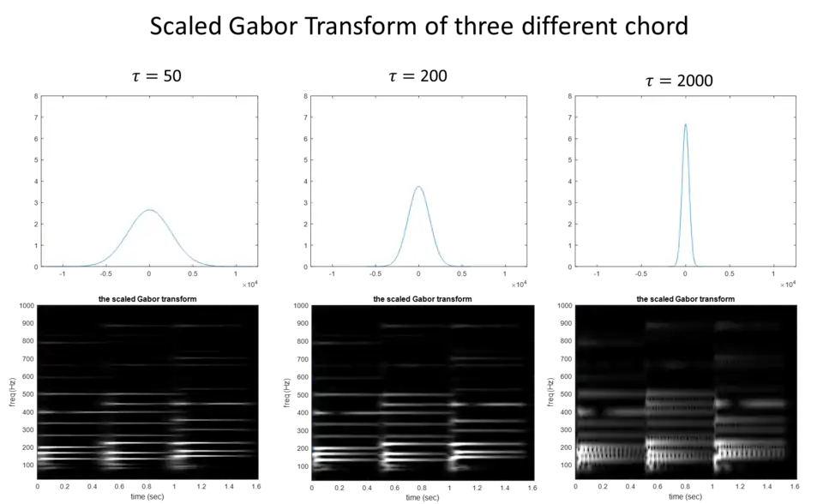Click the center x-axis tick of the top-right plot
Image resolution: width=823 pixels, height=504 pixels.
tap(685, 277)
